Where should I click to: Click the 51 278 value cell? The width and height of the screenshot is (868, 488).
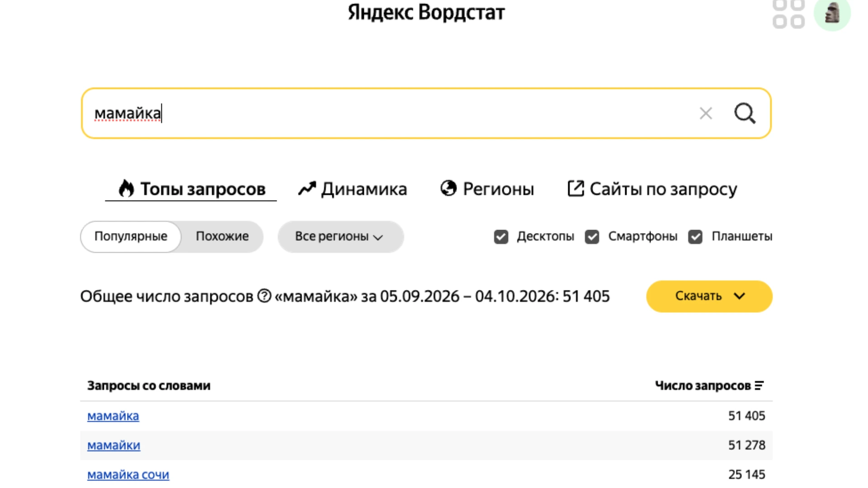[x=746, y=445]
